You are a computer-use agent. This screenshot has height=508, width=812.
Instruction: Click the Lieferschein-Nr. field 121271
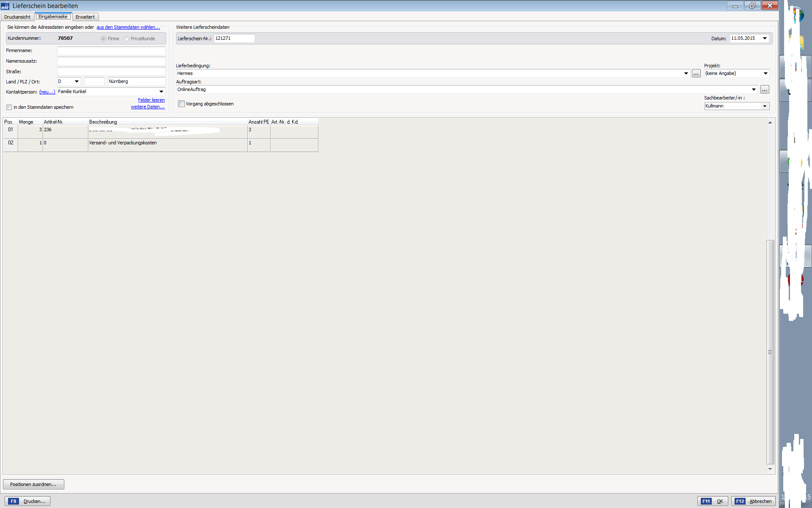pos(234,38)
